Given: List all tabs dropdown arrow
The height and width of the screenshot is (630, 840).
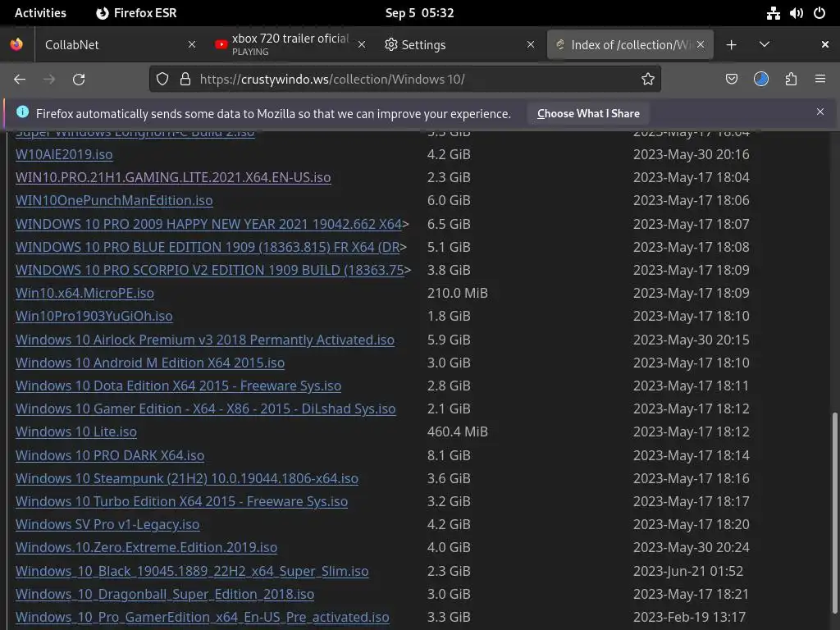Looking at the screenshot, I should coord(765,44).
